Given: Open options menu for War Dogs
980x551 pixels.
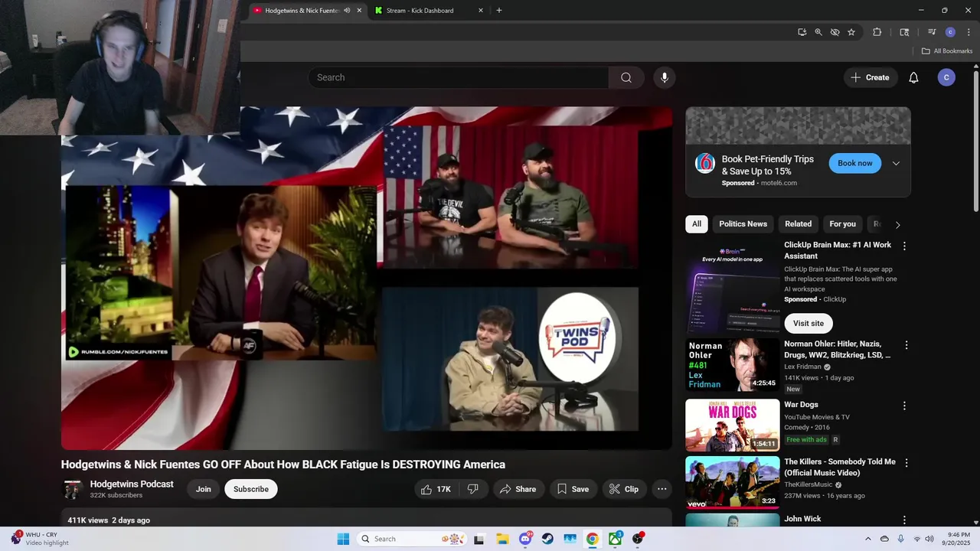Looking at the screenshot, I should pyautogui.click(x=904, y=406).
